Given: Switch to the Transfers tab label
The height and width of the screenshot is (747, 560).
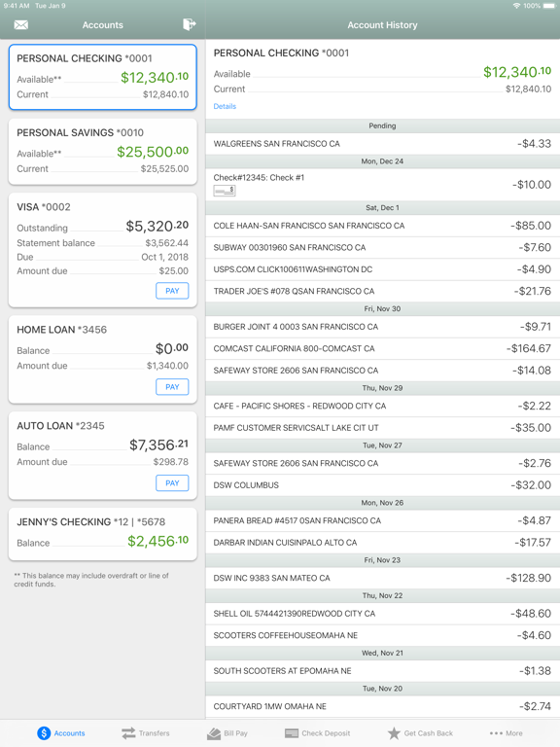Looking at the screenshot, I should click(155, 733).
